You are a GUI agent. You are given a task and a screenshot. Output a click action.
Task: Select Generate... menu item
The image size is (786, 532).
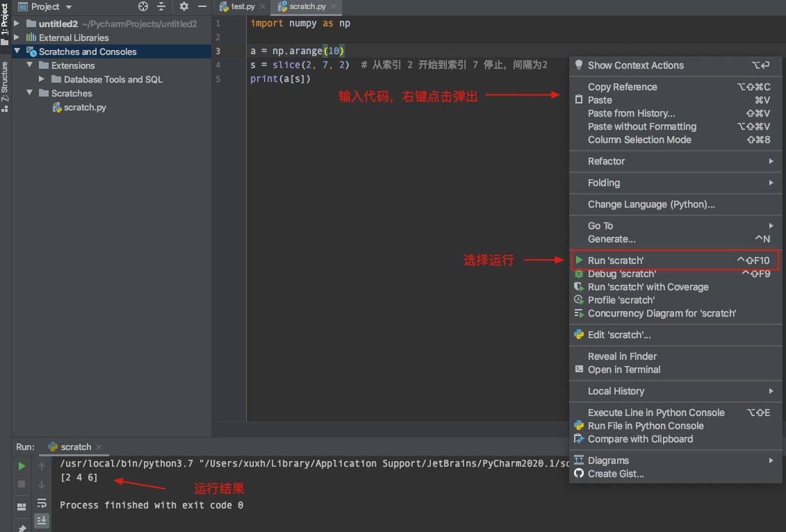pos(676,239)
